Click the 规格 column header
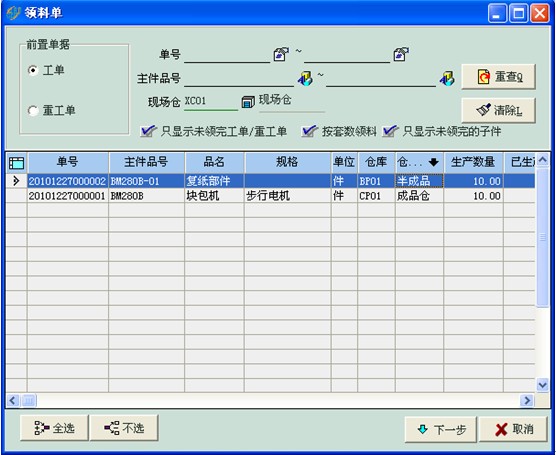 (x=288, y=162)
